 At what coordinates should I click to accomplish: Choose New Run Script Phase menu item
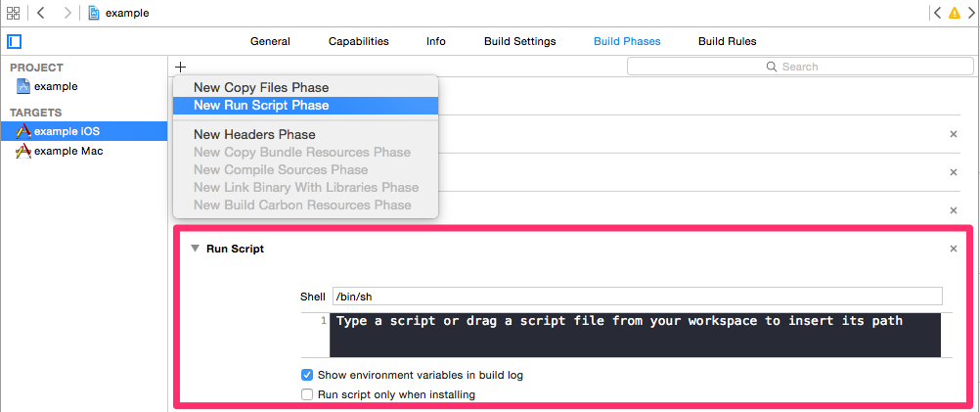[261, 105]
